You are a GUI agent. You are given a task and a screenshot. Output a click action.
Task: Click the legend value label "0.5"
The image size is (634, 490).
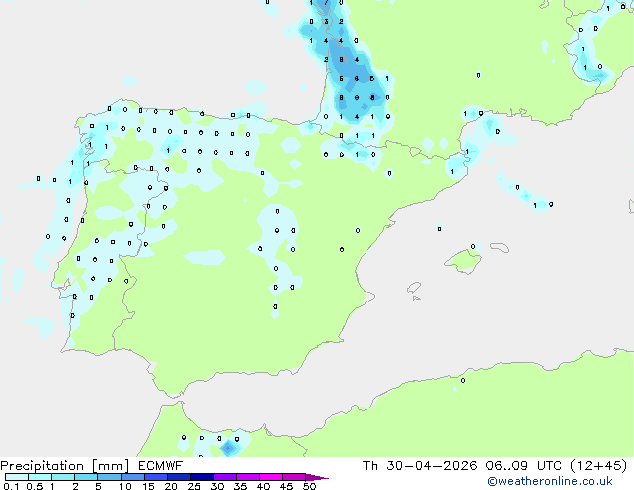pos(34,486)
